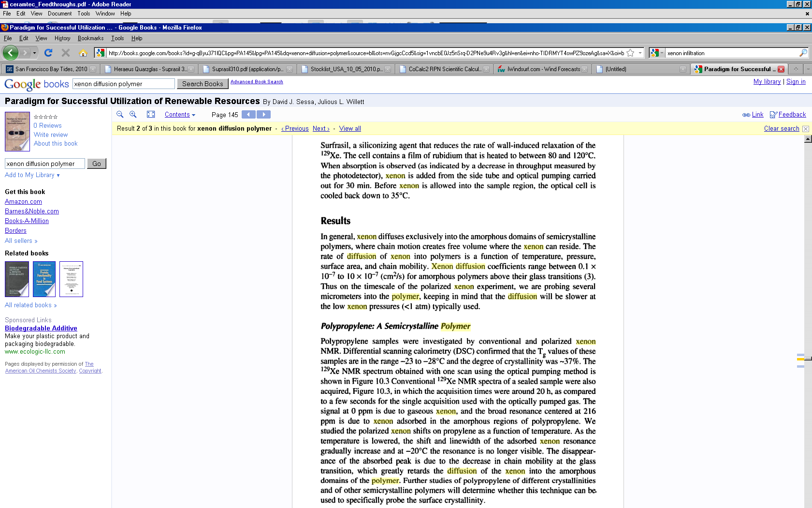Open 0 Reviews link
The height and width of the screenshot is (508, 812).
tap(48, 126)
